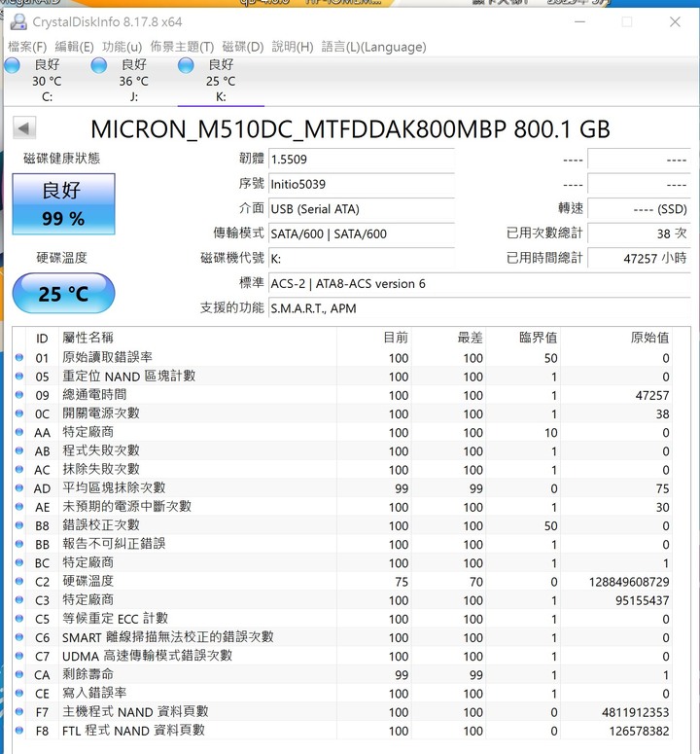Click the interface field USB (Serial ATA)

pyautogui.click(x=362, y=209)
